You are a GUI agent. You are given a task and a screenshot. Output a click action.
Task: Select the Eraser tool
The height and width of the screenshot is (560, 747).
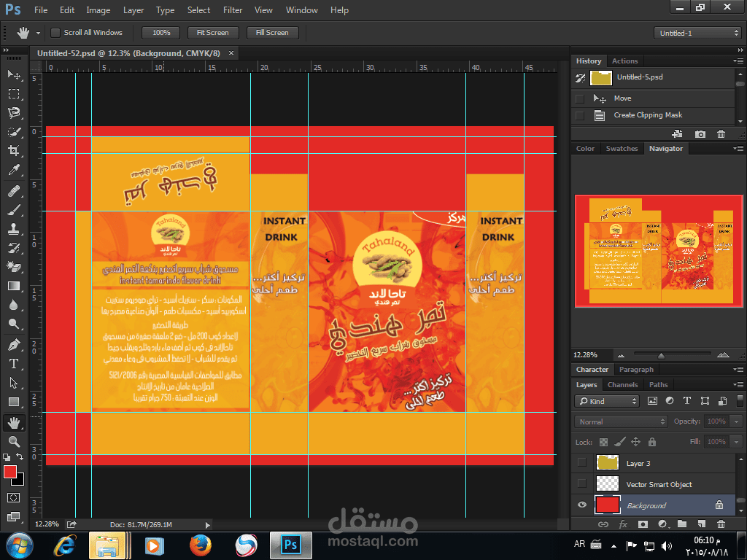[14, 267]
